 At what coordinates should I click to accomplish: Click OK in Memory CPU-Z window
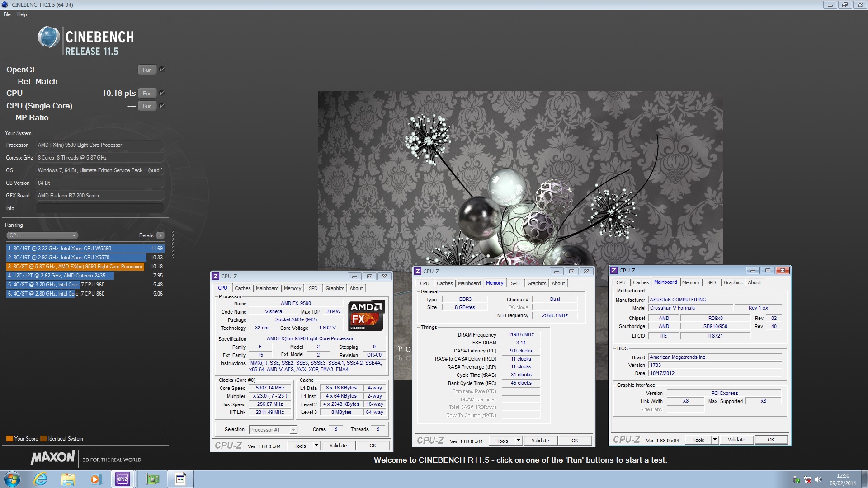click(x=575, y=441)
